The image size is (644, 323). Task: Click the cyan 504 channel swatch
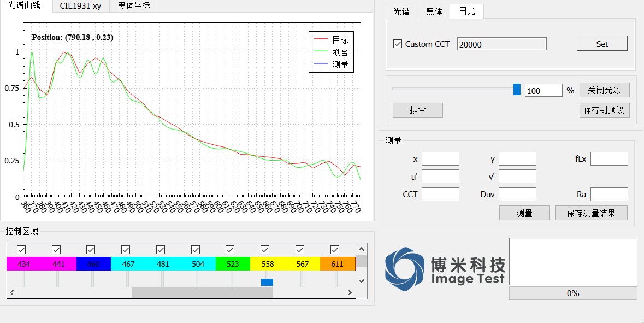(198, 264)
